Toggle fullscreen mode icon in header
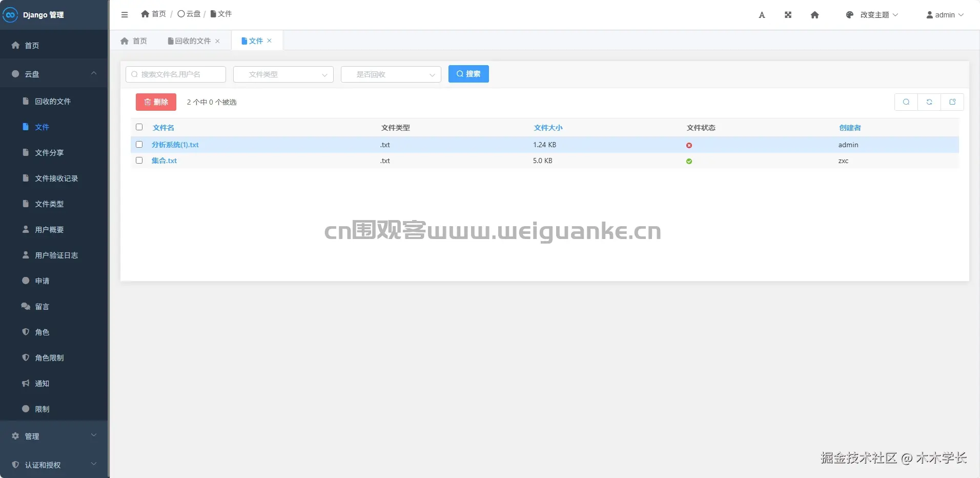 tap(788, 15)
